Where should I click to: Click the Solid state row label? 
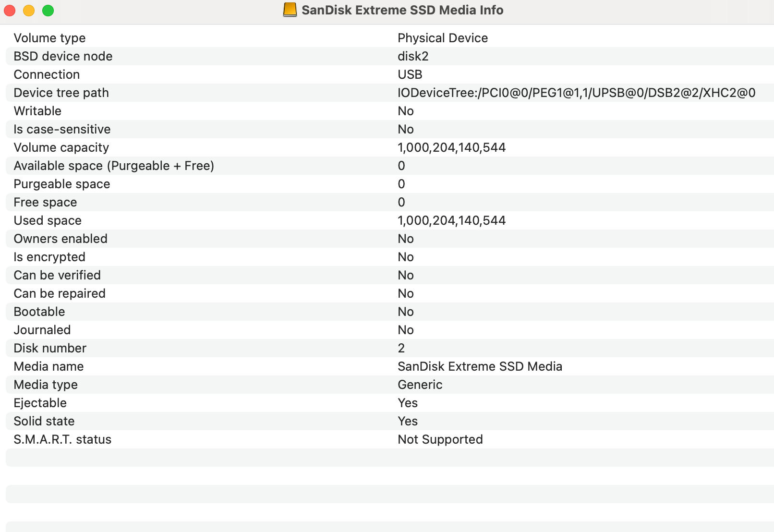pyautogui.click(x=44, y=421)
